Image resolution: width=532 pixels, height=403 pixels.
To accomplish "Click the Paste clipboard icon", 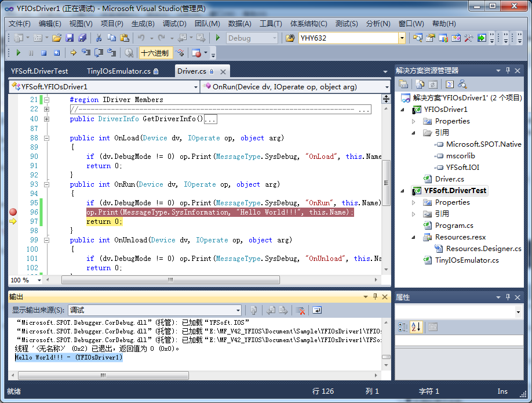I will click(125, 38).
